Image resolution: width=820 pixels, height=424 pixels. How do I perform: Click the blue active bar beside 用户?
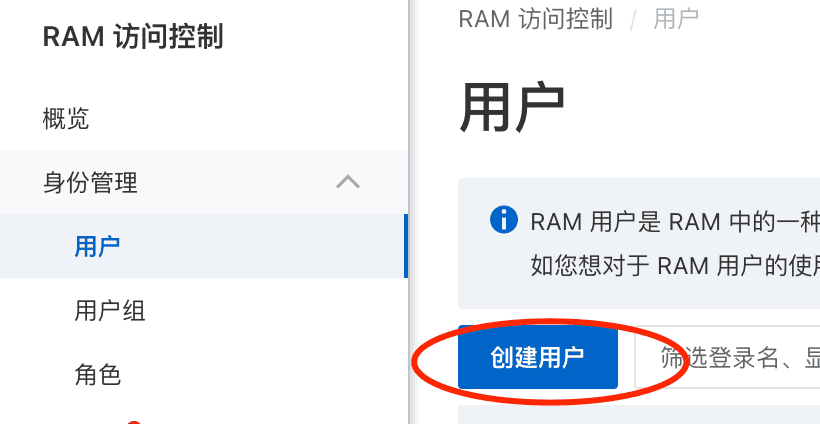pos(406,246)
